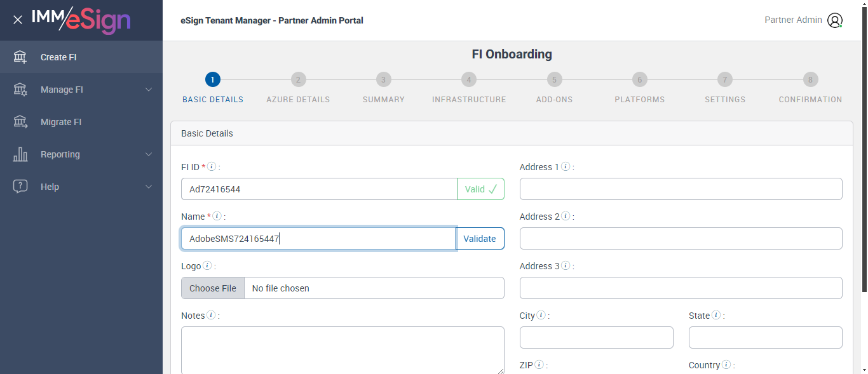Click the Validate button for Name
Screen dimensions: 868x374
pyautogui.click(x=480, y=239)
